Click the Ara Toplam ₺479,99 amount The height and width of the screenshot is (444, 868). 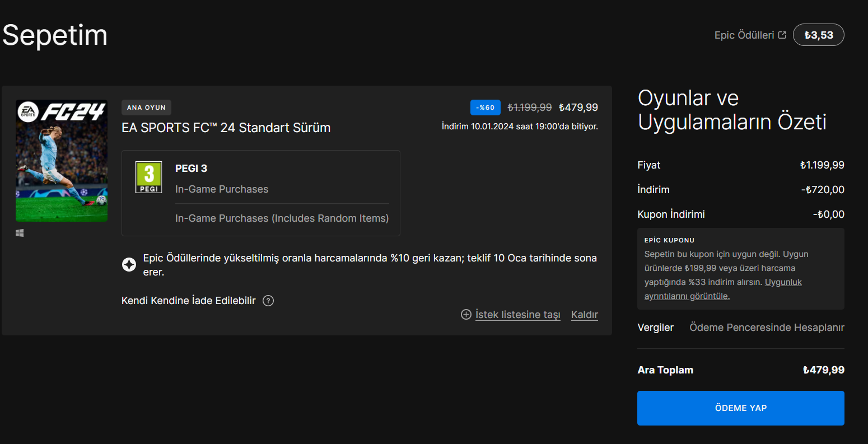click(823, 370)
